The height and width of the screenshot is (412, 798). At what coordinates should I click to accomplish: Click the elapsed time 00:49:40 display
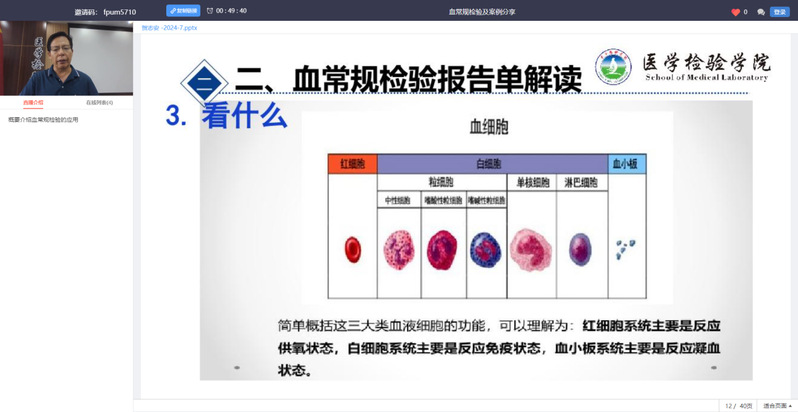[231, 11]
